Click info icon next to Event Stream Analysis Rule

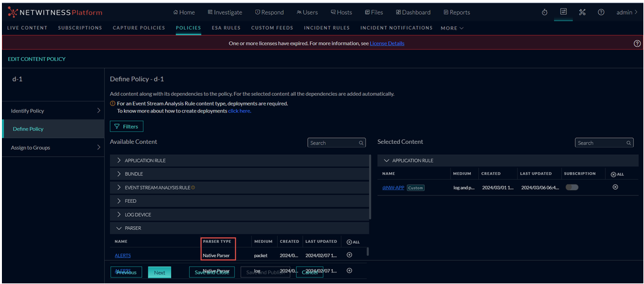[x=193, y=188]
